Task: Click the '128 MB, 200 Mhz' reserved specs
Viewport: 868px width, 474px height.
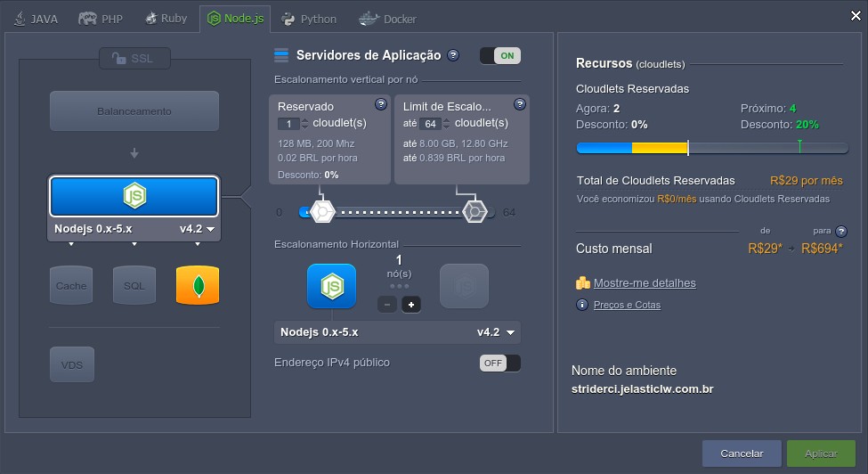Action: pos(316,143)
